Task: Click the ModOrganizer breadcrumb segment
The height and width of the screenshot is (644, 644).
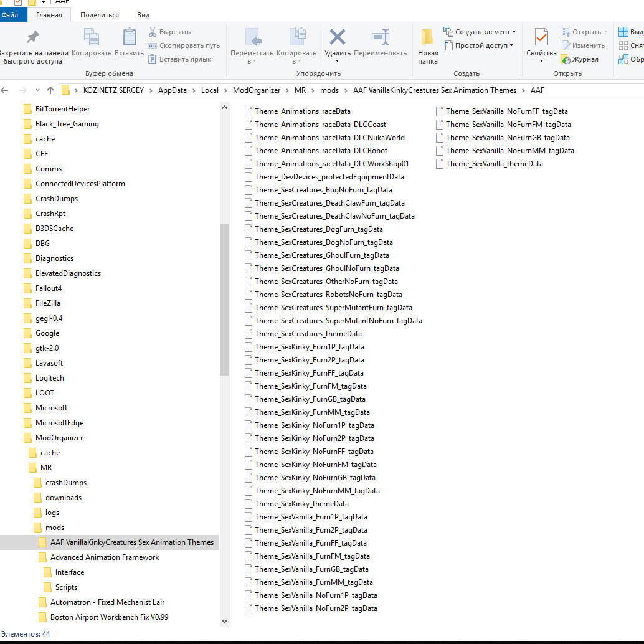Action: click(x=256, y=90)
